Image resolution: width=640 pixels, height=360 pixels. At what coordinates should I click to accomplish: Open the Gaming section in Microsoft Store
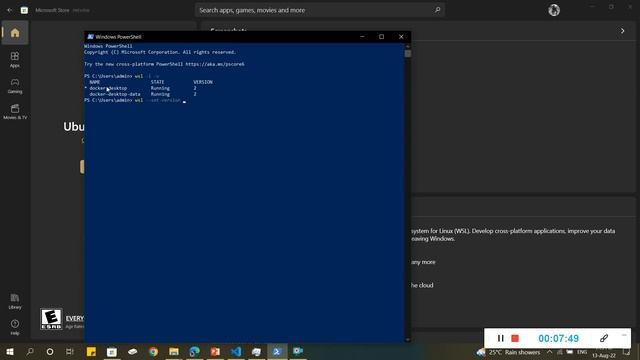click(15, 86)
